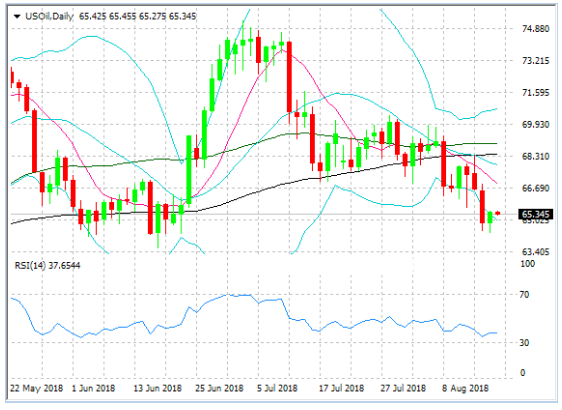Click the 27 Jul 2018 date label
This screenshot has height=410, width=562.
tap(403, 388)
